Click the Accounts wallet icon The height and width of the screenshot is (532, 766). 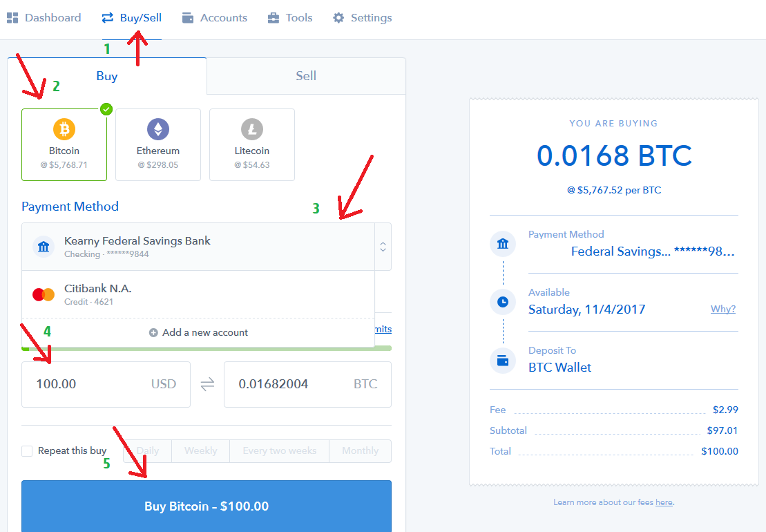188,18
